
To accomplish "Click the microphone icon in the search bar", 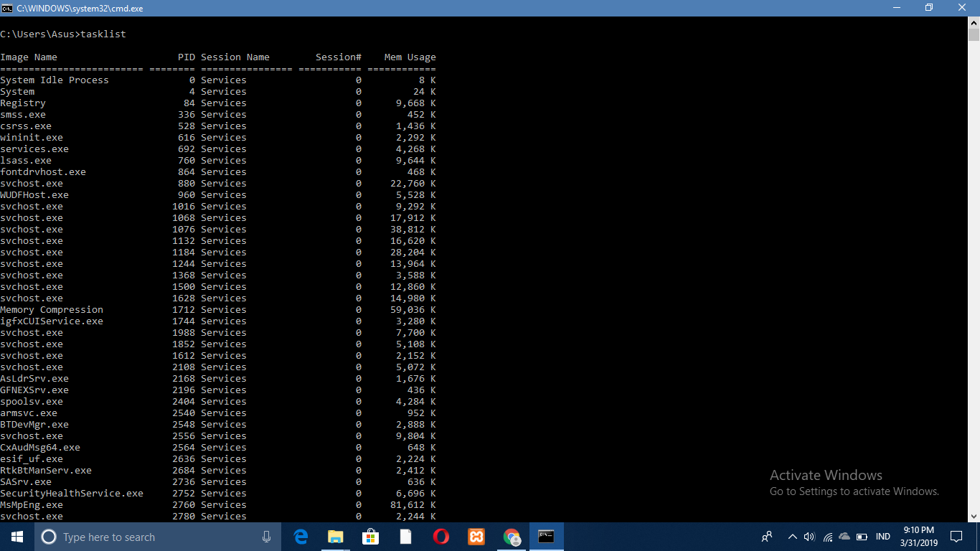I will pos(266,536).
